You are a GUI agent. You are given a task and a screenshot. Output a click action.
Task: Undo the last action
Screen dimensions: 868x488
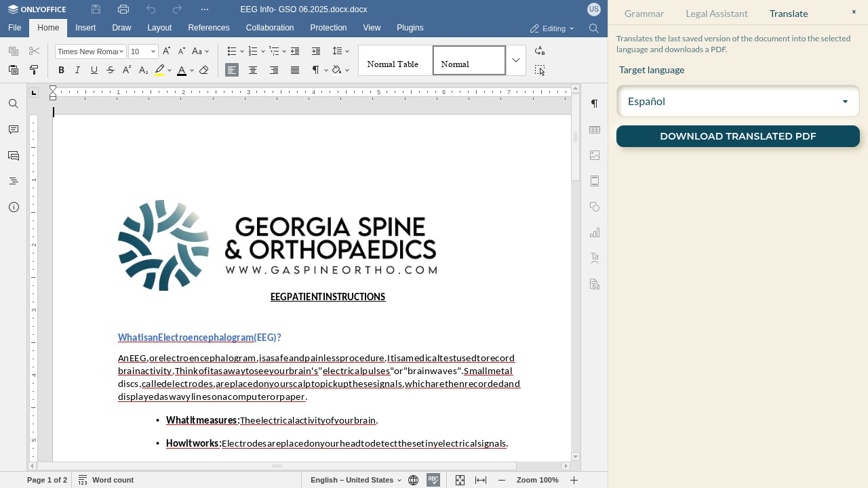(x=151, y=9)
